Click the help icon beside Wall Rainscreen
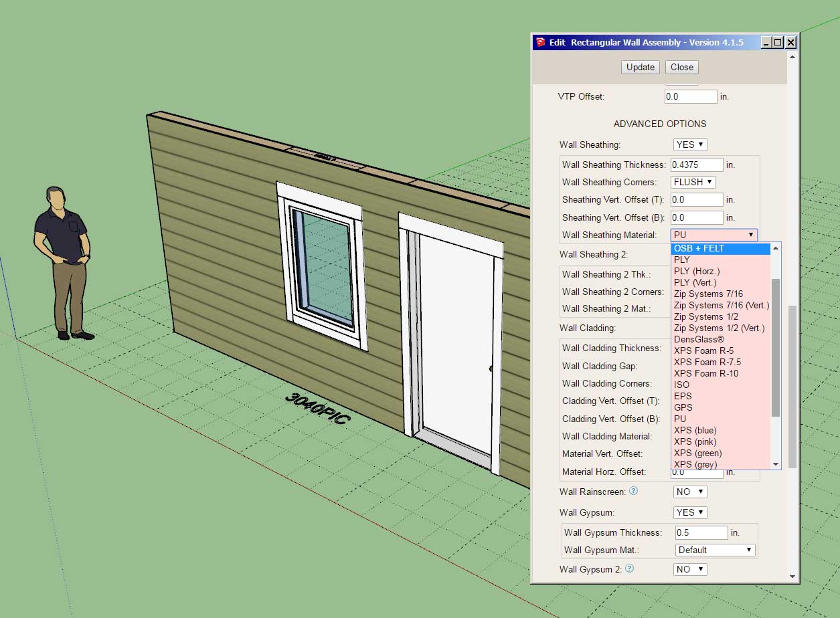The width and height of the screenshot is (840, 618). pos(633,491)
